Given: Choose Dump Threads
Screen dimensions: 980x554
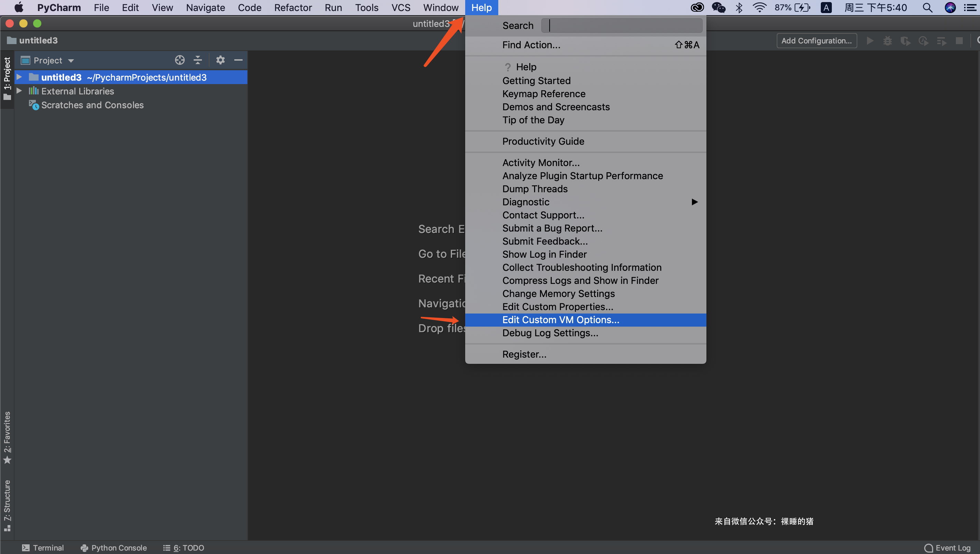Looking at the screenshot, I should (585, 189).
